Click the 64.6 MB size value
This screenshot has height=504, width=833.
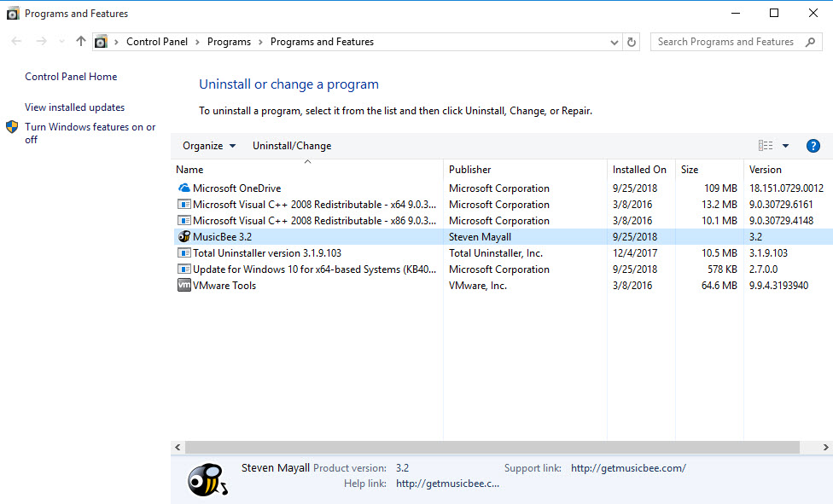pyautogui.click(x=719, y=285)
